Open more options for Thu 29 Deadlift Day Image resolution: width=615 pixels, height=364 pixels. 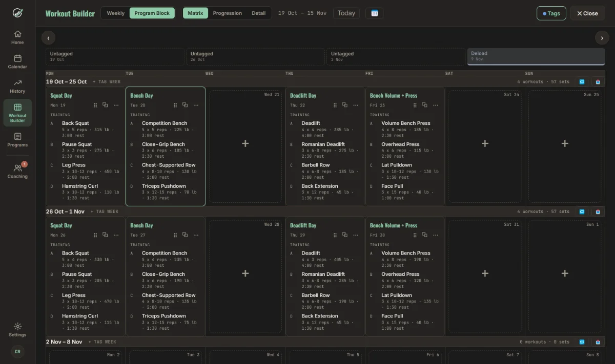356,235
